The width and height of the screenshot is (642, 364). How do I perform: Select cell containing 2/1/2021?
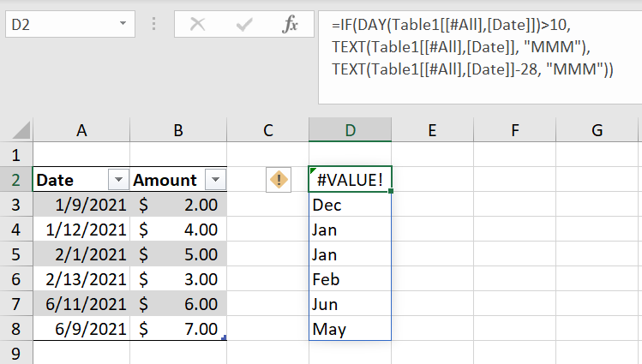pos(81,254)
